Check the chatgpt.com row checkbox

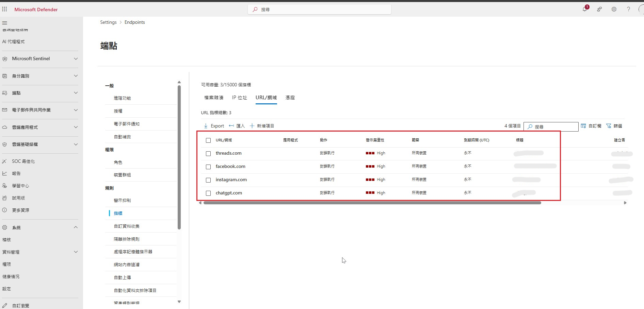pos(208,193)
